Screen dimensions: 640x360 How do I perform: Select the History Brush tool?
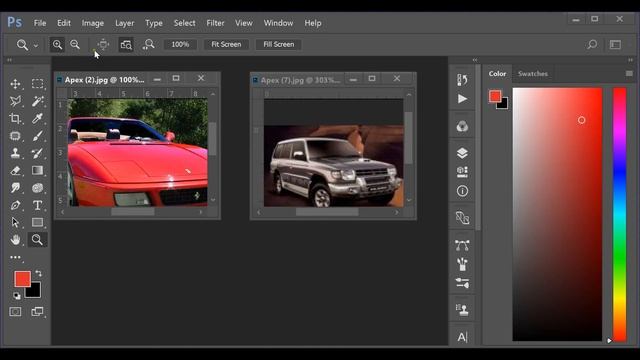[38, 153]
